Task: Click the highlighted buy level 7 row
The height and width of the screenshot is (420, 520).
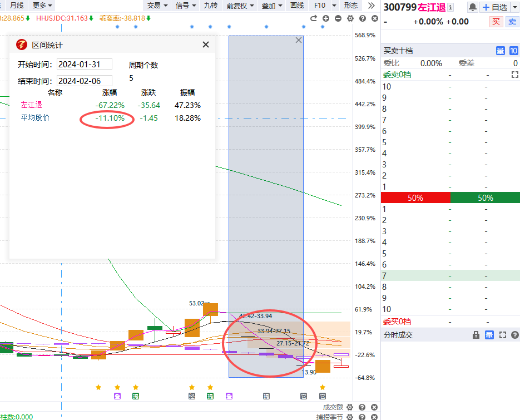Action: click(x=450, y=276)
